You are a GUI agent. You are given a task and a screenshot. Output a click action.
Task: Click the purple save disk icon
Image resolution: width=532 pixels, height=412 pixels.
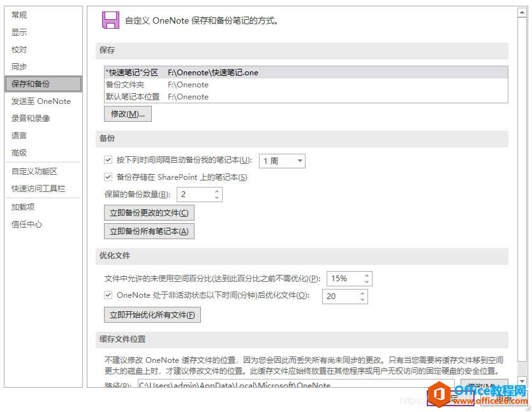click(110, 20)
